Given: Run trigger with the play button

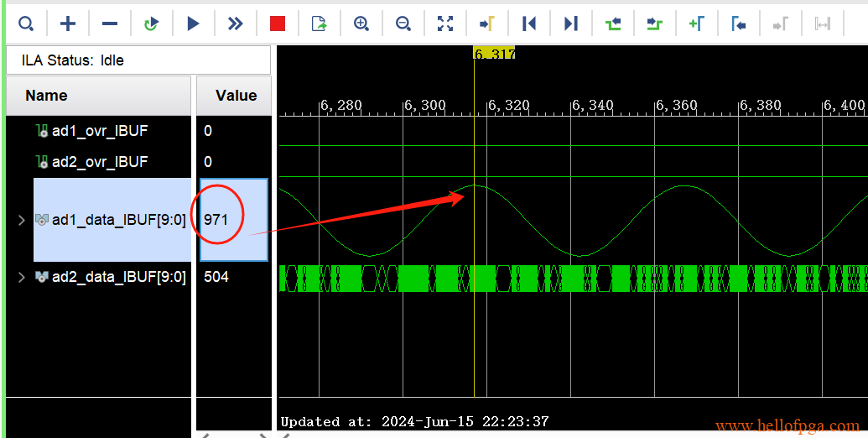Looking at the screenshot, I should [x=194, y=23].
